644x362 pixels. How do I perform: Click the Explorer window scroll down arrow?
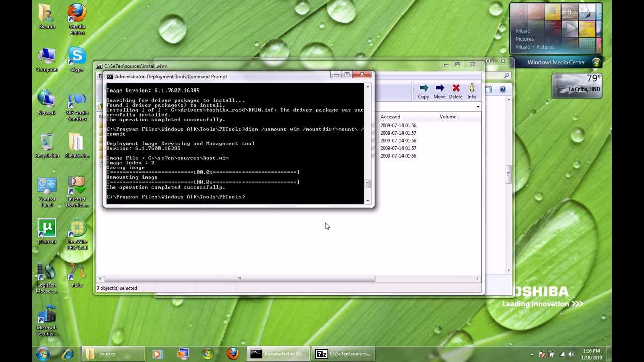509,270
